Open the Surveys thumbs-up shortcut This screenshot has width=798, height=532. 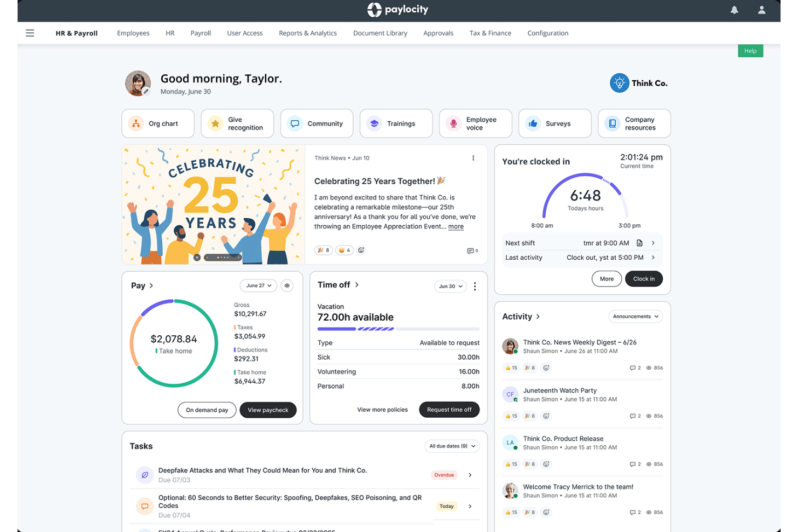click(x=555, y=123)
